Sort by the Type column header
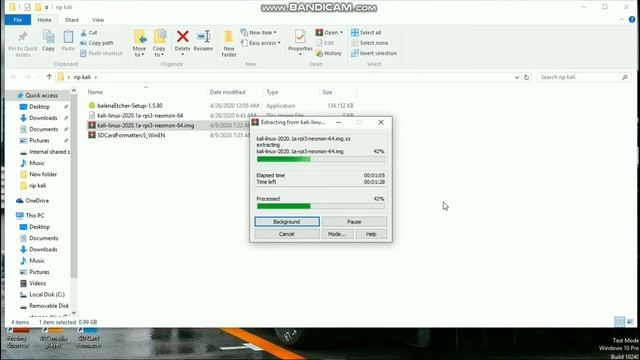The height and width of the screenshot is (360, 640). (x=272, y=92)
